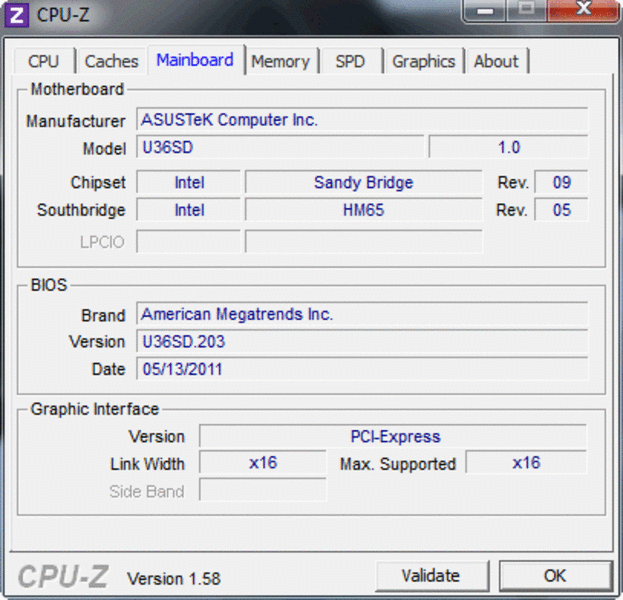Click the greyed-out maximize button
The width and height of the screenshot is (623, 600).
point(526,10)
